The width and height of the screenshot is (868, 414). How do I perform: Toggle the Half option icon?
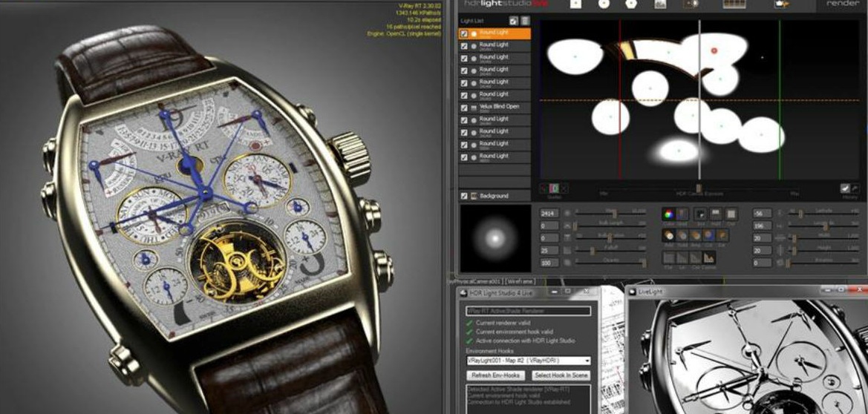716,214
